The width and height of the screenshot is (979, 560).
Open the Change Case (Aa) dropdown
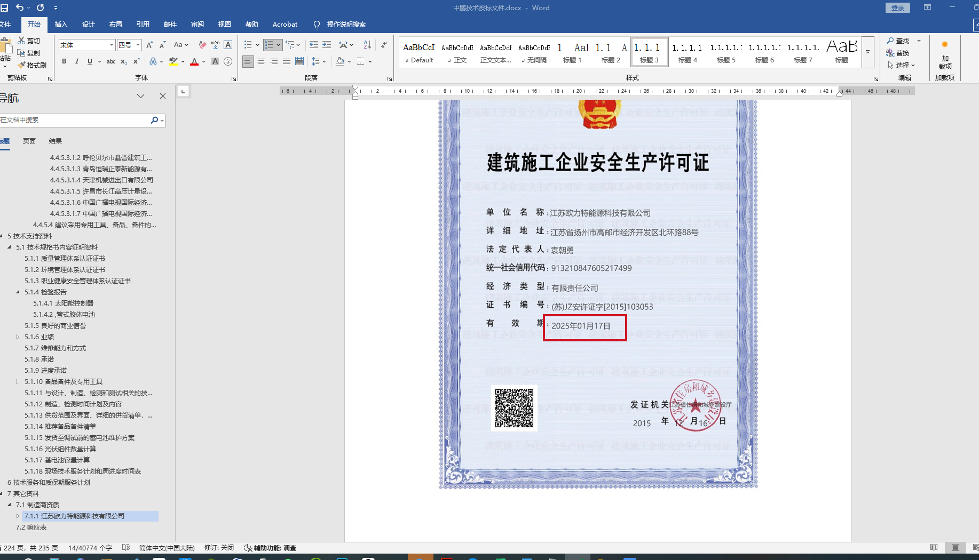pyautogui.click(x=181, y=45)
